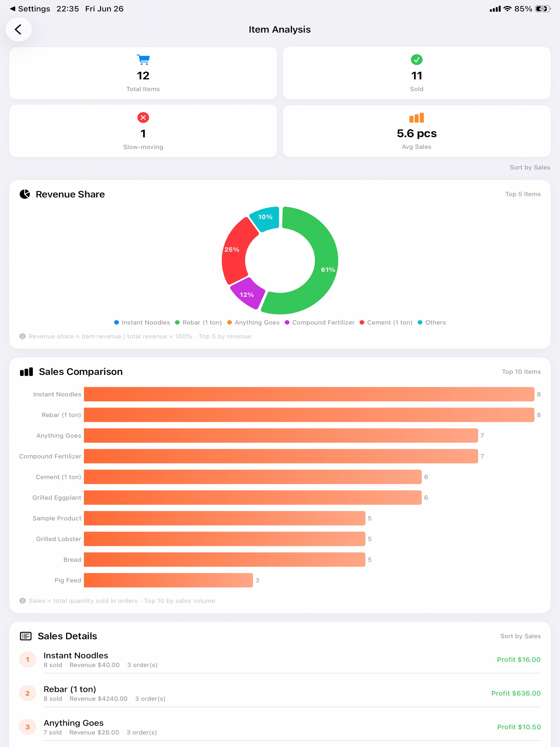Select the Grilled Lobster sales bar
560x747 pixels.
(224, 539)
